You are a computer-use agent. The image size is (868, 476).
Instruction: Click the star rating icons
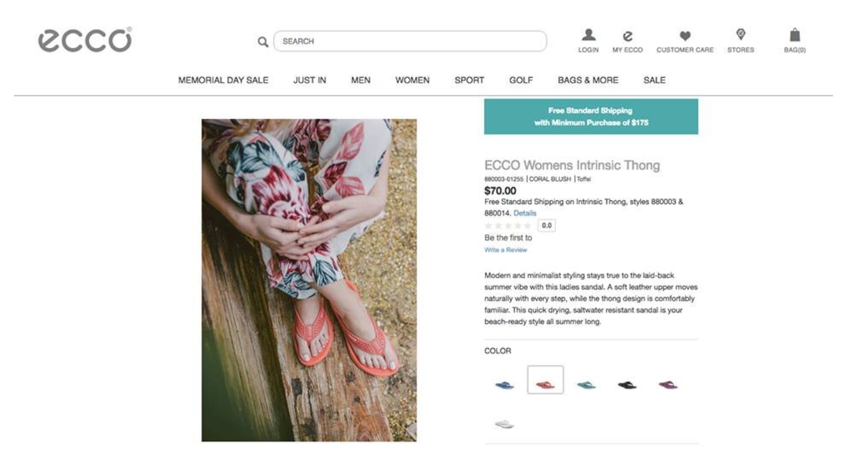pos(508,225)
